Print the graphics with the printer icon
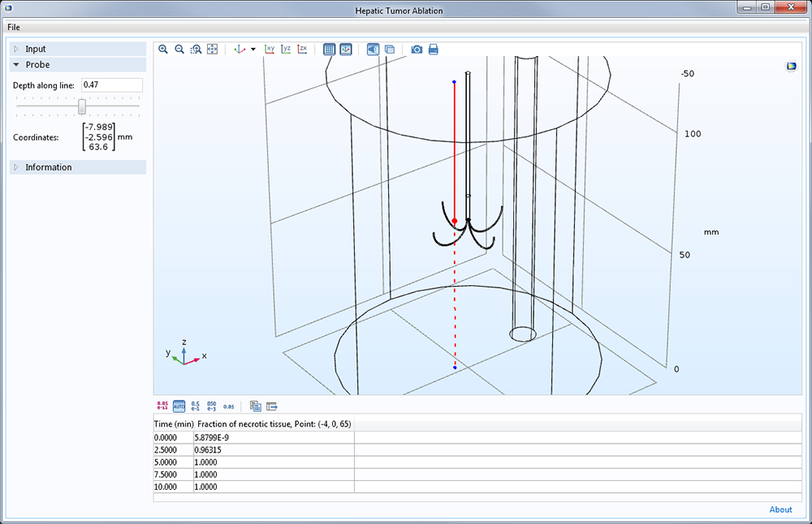 pos(434,50)
